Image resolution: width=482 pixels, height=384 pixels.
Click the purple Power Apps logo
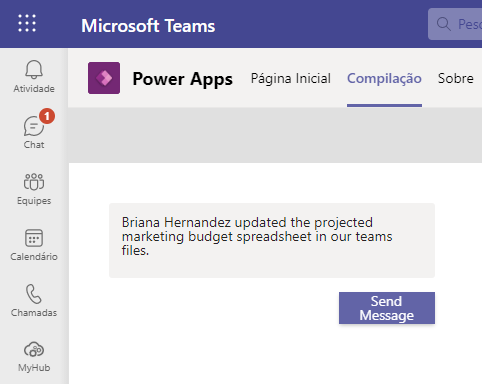pyautogui.click(x=104, y=78)
